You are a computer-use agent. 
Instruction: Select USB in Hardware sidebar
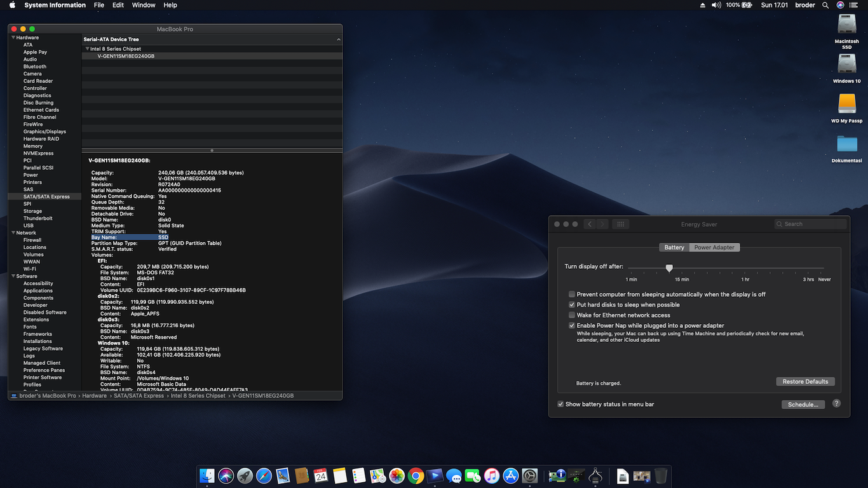pyautogui.click(x=29, y=226)
